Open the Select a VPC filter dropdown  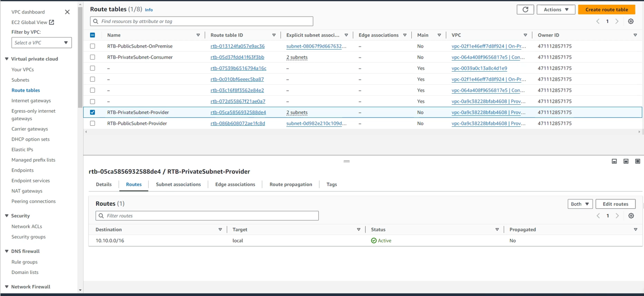pyautogui.click(x=42, y=43)
